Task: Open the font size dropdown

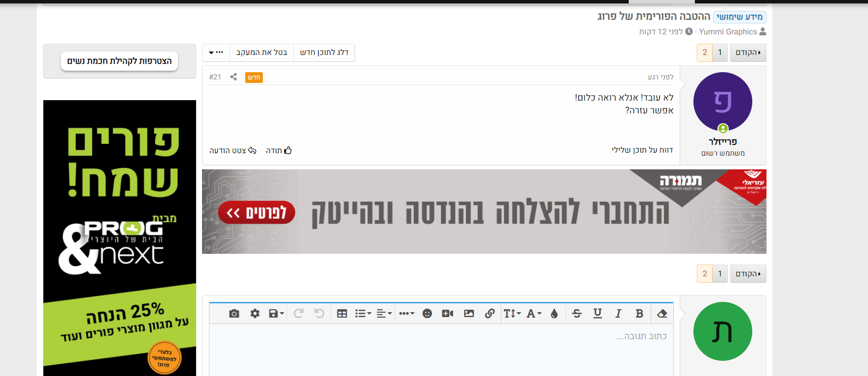Action: (512, 314)
